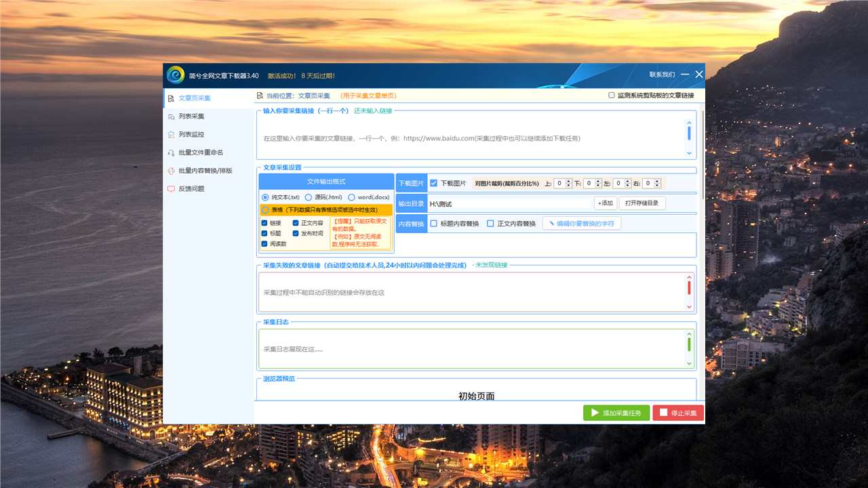Screen dimensions: 868x488
Task: Enable 监测系统剪贴板的文章链接 checkbox
Action: pyautogui.click(x=612, y=96)
